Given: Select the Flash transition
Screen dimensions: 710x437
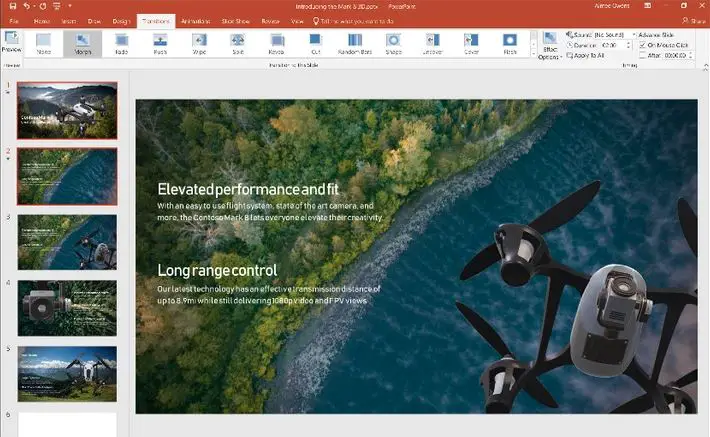Looking at the screenshot, I should coord(510,44).
